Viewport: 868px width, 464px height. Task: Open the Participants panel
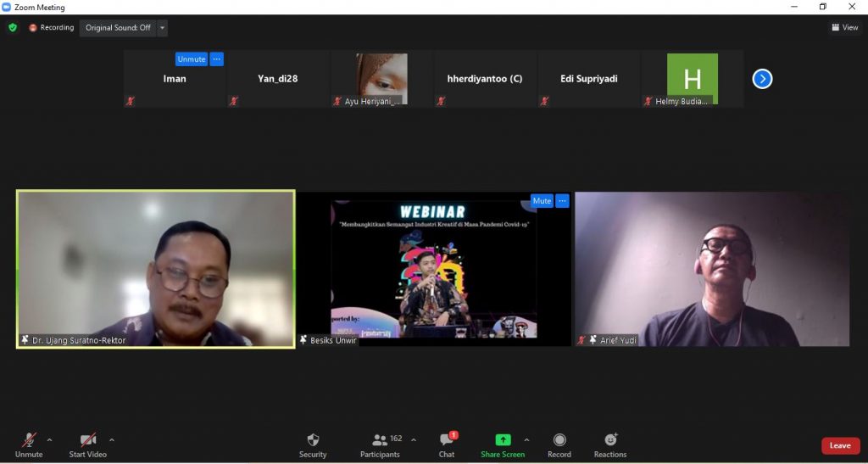(380, 439)
